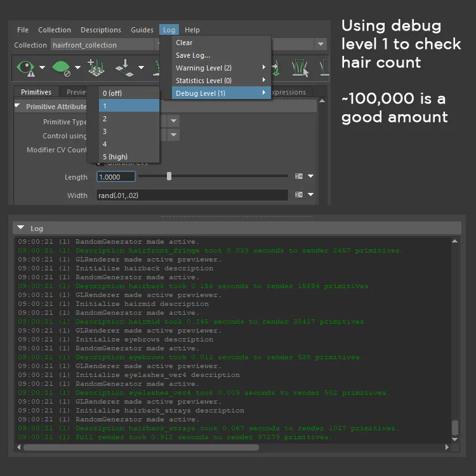Open the Primitive Type dropdown arrow

(173, 121)
